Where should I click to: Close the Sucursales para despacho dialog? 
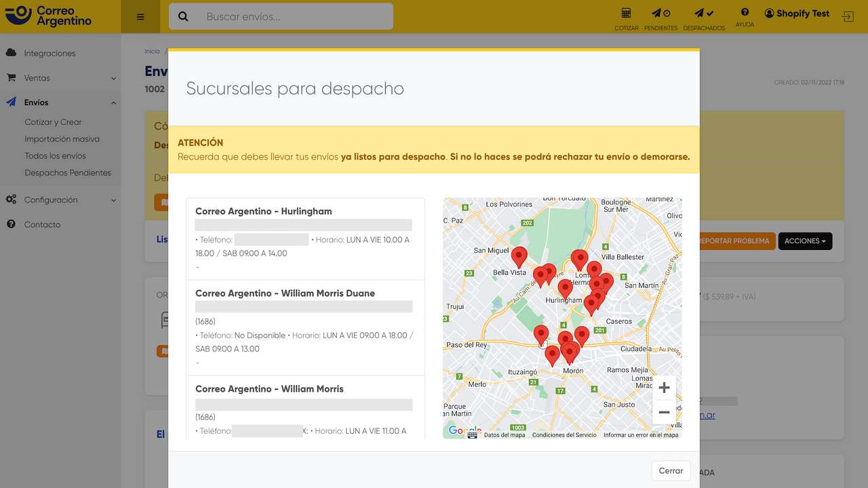coord(670,470)
